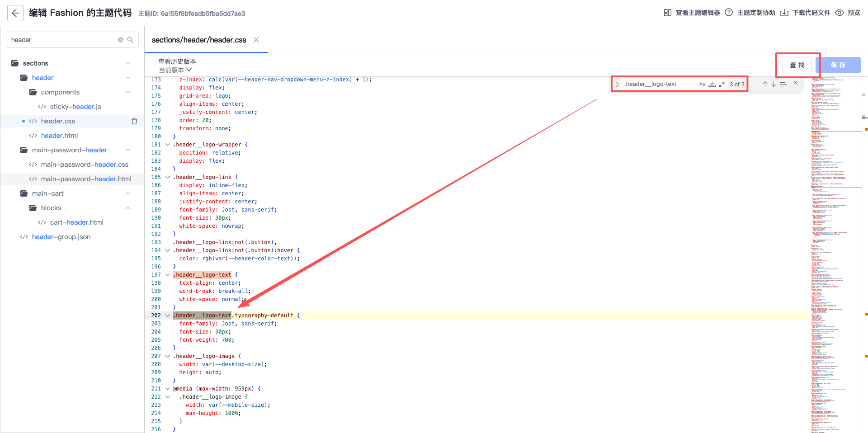Image resolution: width=868 pixels, height=433 pixels.
Task: Switch to sections/header/header.css tab
Action: click(199, 40)
